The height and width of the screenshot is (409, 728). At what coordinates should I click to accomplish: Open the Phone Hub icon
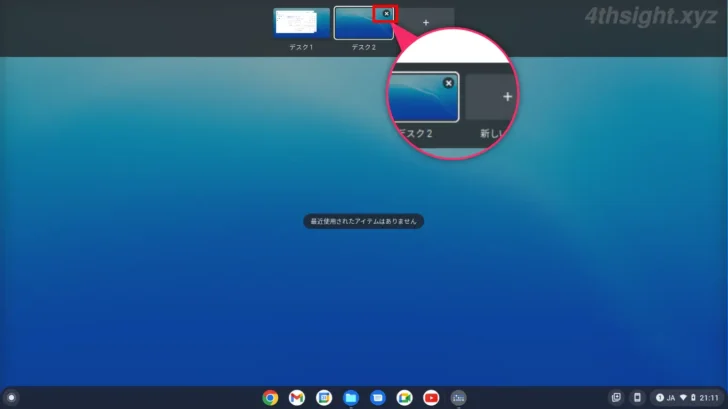pyautogui.click(x=637, y=397)
